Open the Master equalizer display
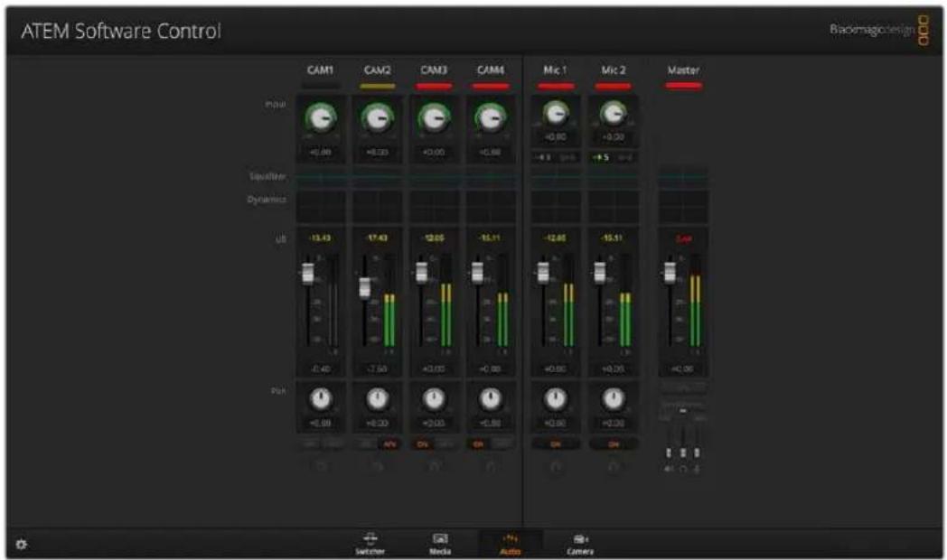Image resolution: width=947 pixels, height=560 pixels. coord(683,177)
